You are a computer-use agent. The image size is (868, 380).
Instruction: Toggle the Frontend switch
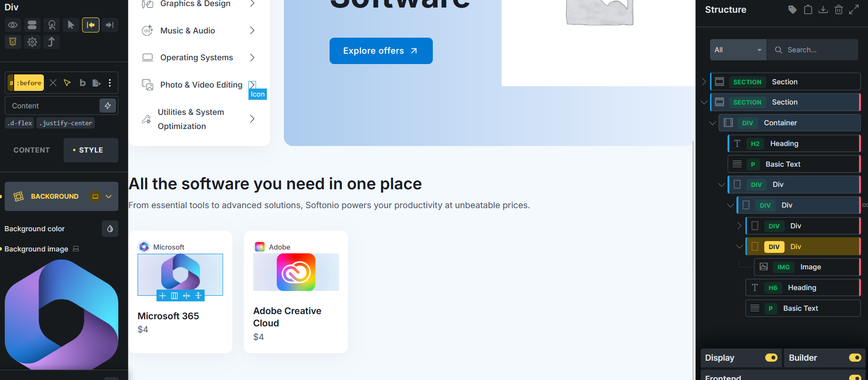coord(855,378)
